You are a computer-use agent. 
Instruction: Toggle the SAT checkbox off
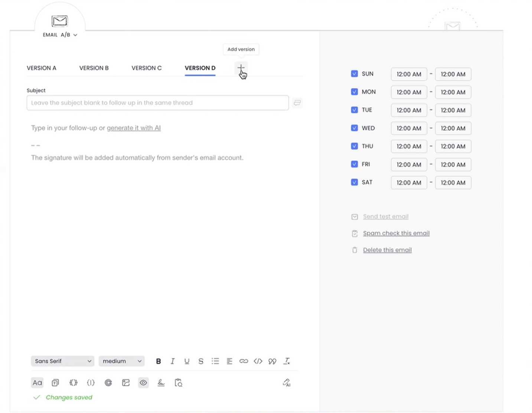coord(354,182)
